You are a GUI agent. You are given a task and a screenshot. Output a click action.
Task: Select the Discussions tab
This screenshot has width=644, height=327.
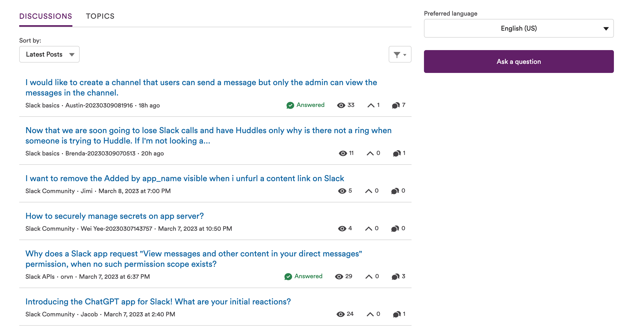pos(46,16)
